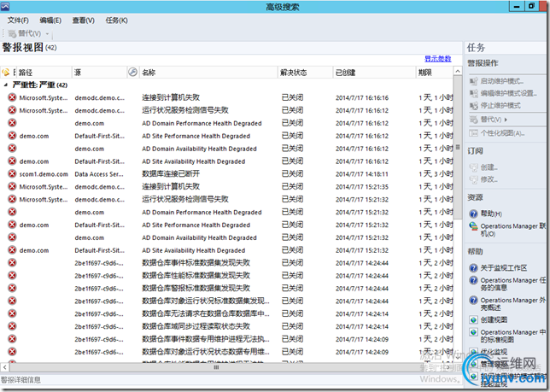Sort by the 期限 column header
This screenshot has width=550, height=392.
(x=434, y=73)
